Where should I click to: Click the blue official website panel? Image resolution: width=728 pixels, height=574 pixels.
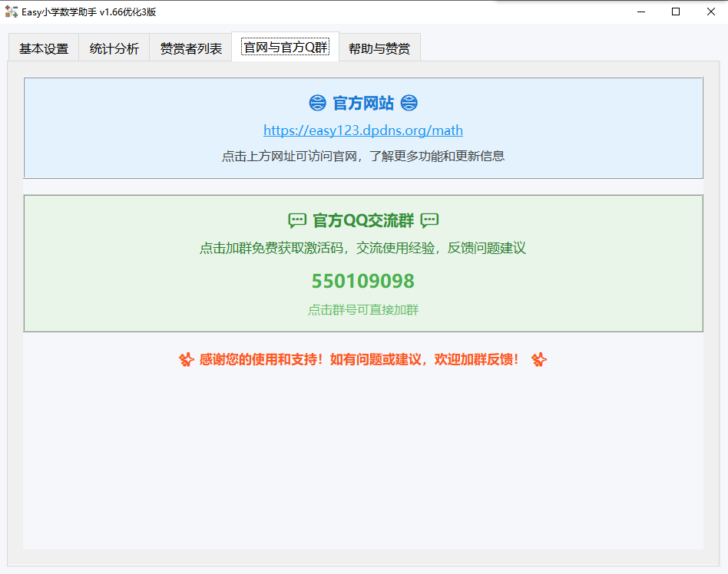tap(362, 128)
